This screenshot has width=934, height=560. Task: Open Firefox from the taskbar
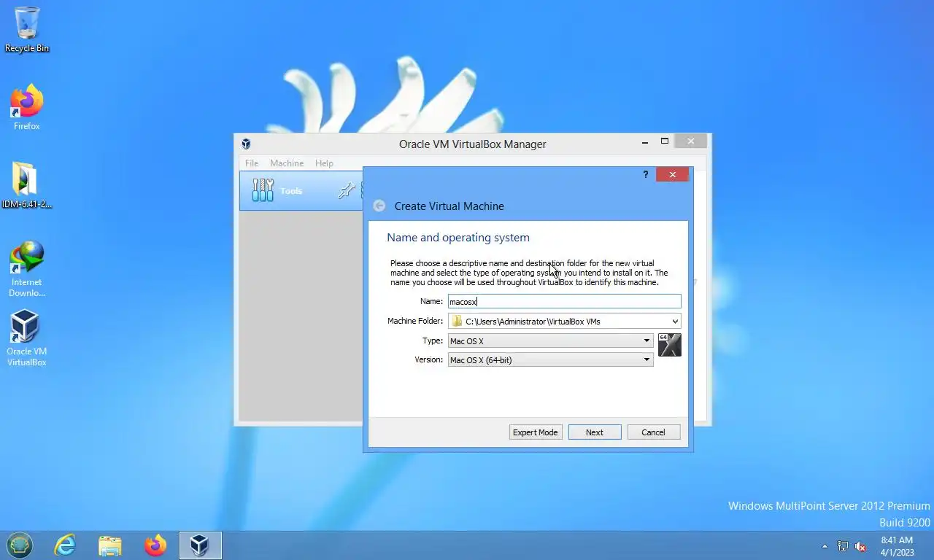click(x=155, y=545)
